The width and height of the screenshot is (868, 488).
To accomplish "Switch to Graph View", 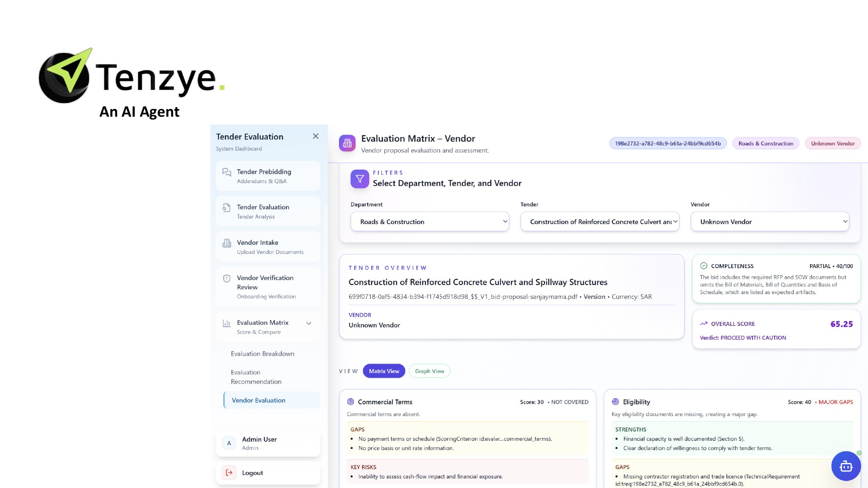I will 430,371.
